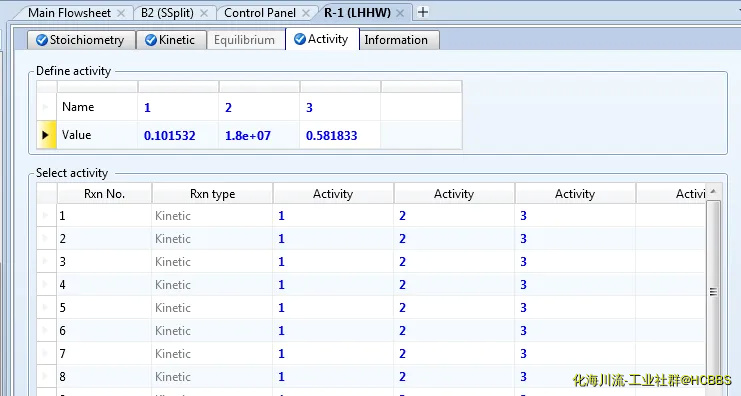
Task: Select row header for reaction 4
Action: click(x=47, y=284)
